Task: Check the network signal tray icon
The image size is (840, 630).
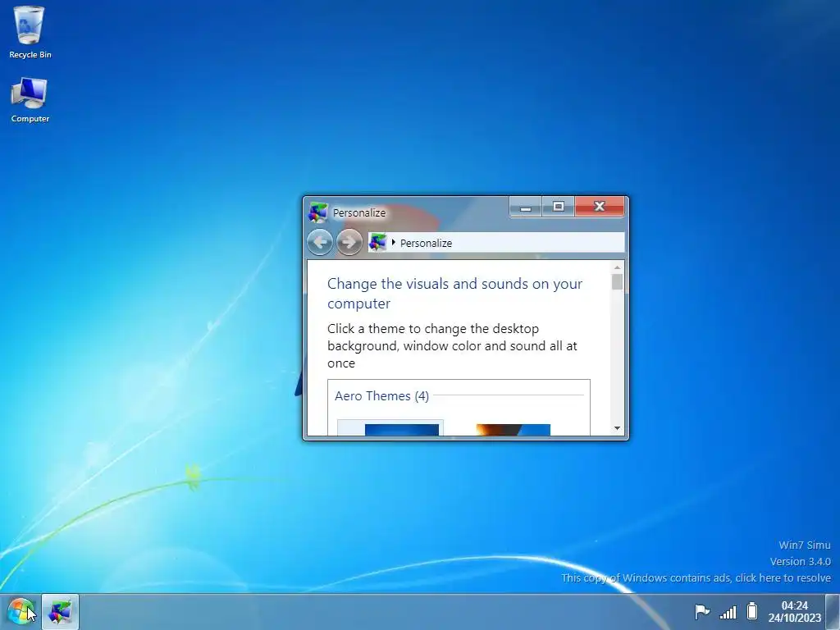Action: pos(728,611)
